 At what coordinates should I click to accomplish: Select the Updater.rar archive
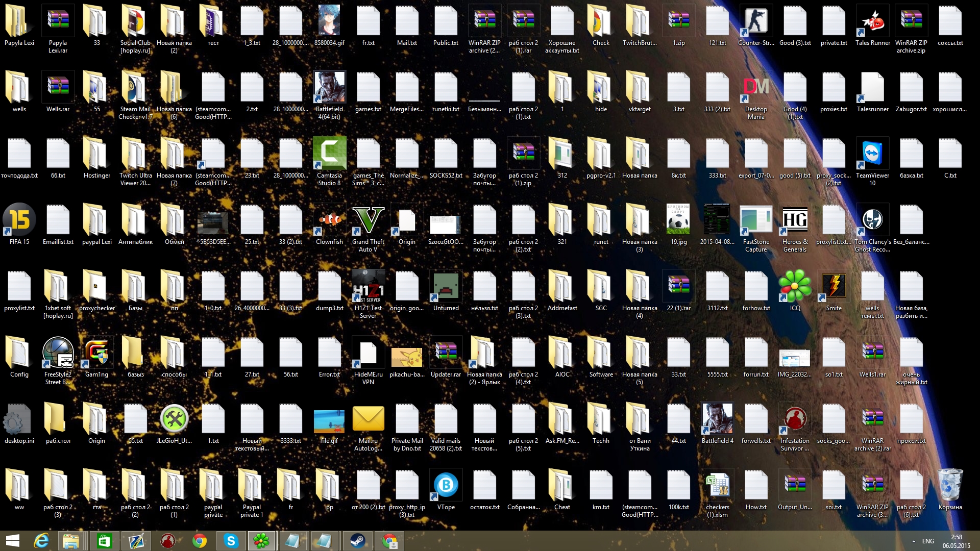446,353
